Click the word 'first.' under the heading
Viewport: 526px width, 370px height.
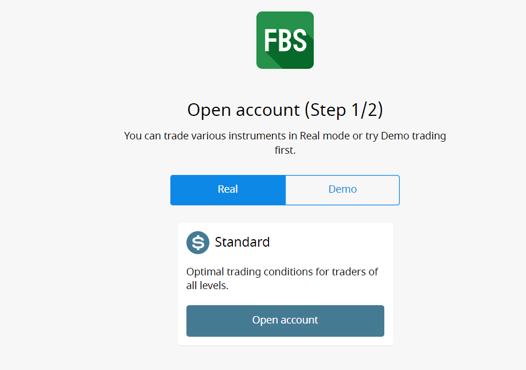coord(285,150)
